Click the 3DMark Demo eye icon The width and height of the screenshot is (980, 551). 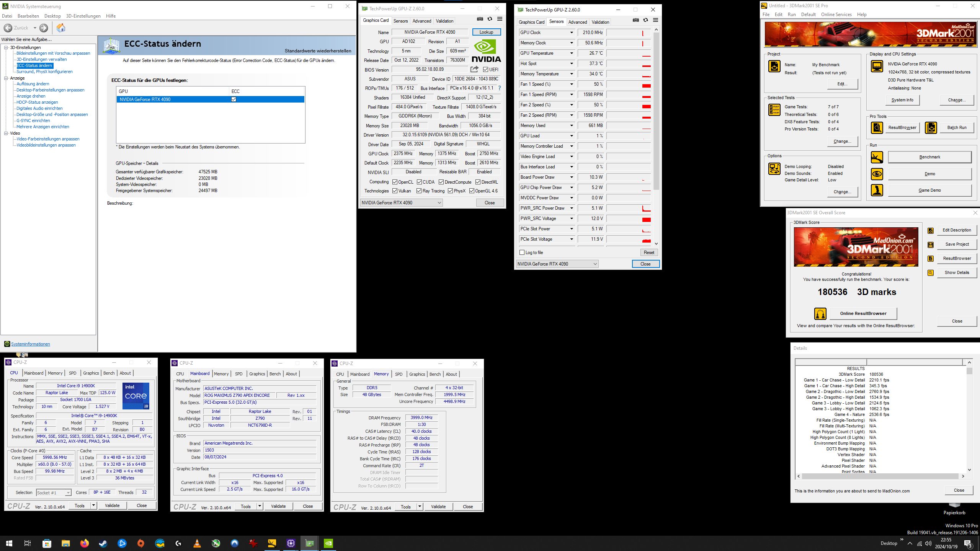pos(877,174)
